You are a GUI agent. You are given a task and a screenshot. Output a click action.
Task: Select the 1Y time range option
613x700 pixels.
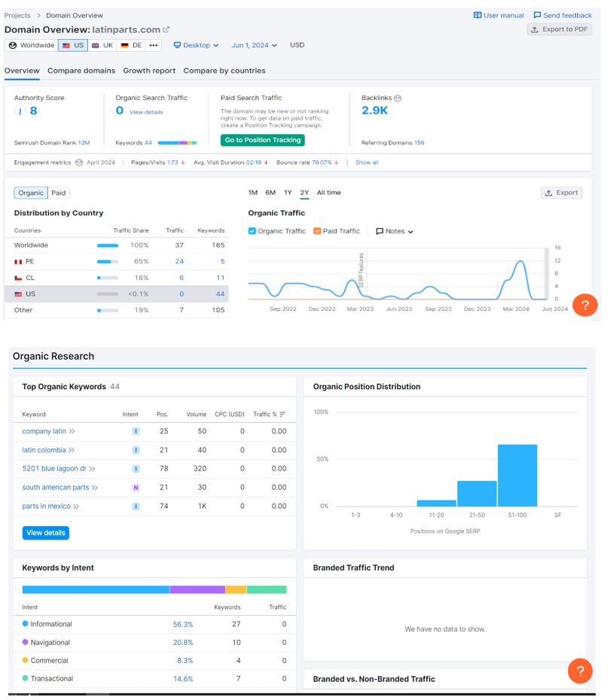(x=288, y=193)
